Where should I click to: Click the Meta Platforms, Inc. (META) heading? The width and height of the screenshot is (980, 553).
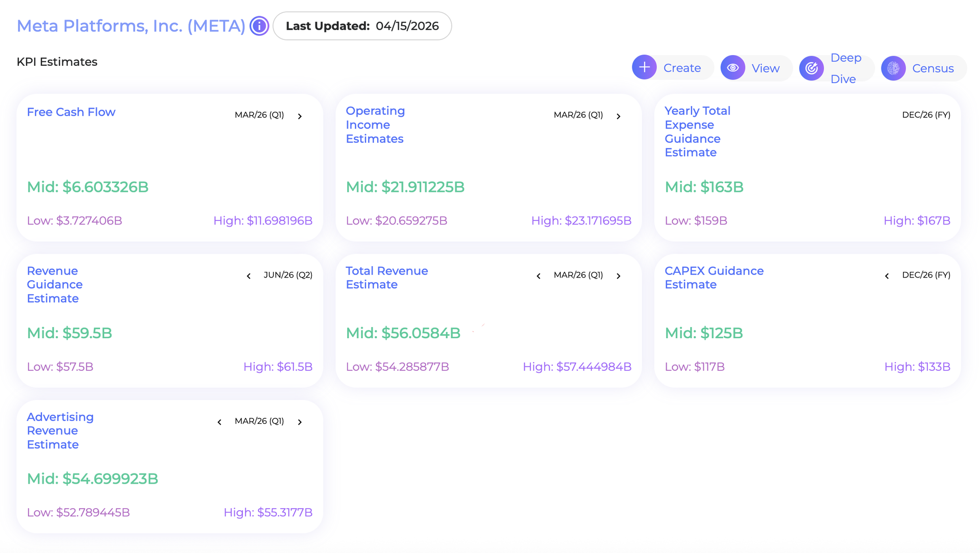pos(131,26)
